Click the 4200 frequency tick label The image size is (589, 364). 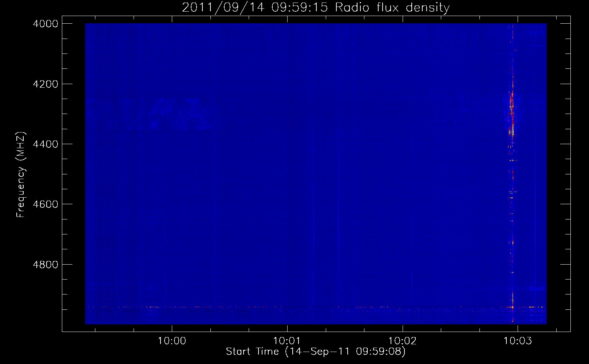[46, 84]
